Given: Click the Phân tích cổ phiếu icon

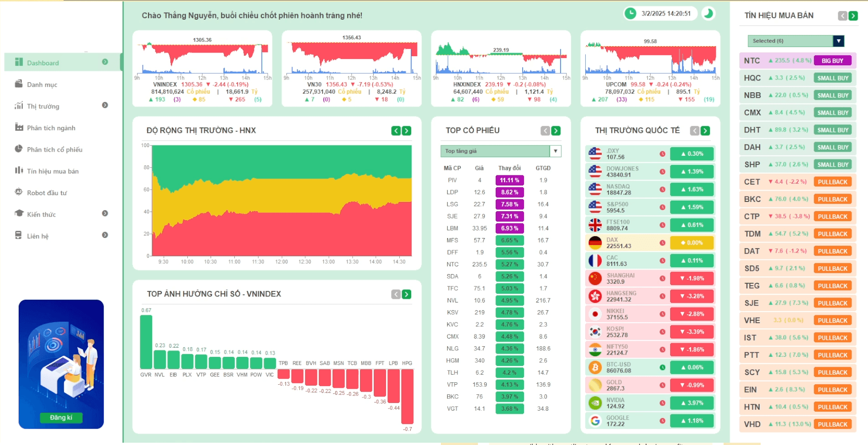Looking at the screenshot, I should pos(19,149).
